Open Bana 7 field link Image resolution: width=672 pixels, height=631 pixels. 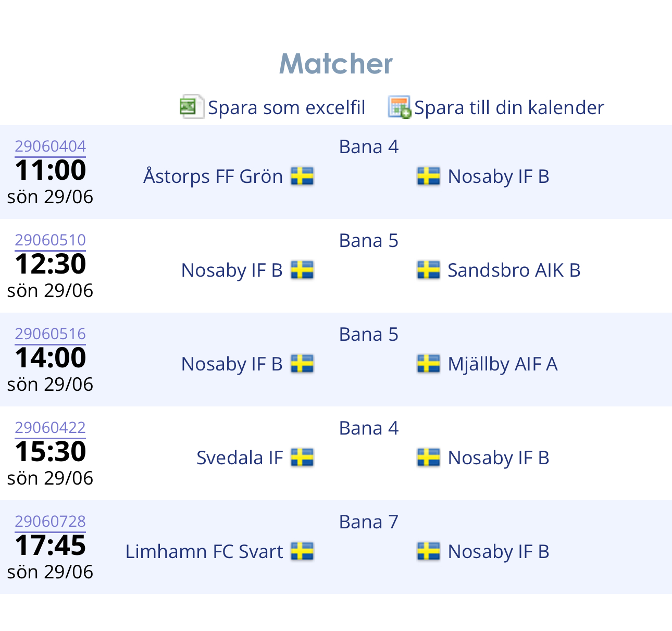coord(368,522)
